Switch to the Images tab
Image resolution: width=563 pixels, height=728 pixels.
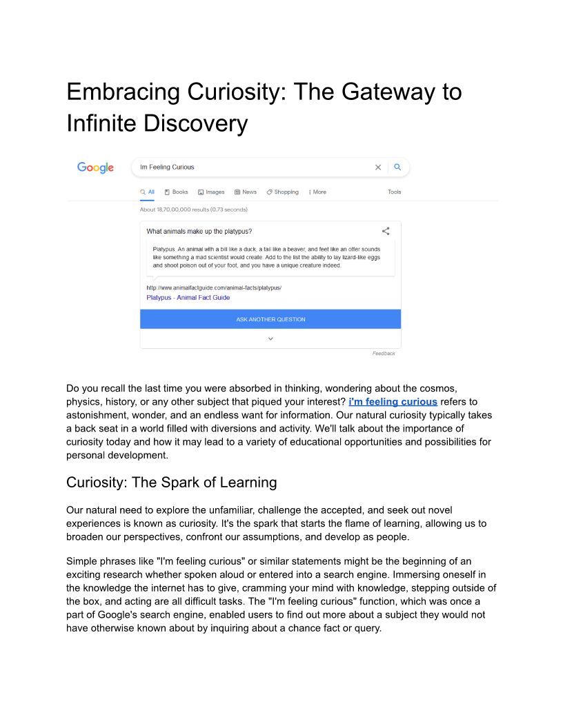pyautogui.click(x=211, y=192)
